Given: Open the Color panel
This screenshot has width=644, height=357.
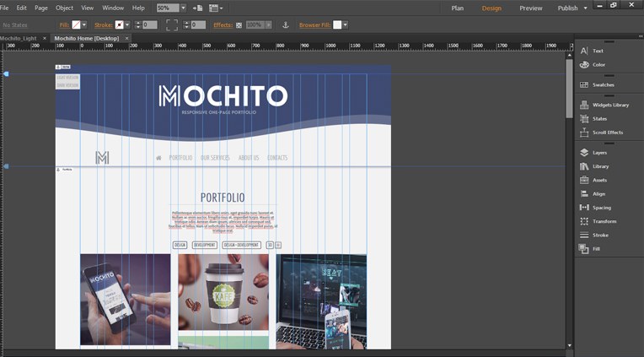Looking at the screenshot, I should point(598,64).
